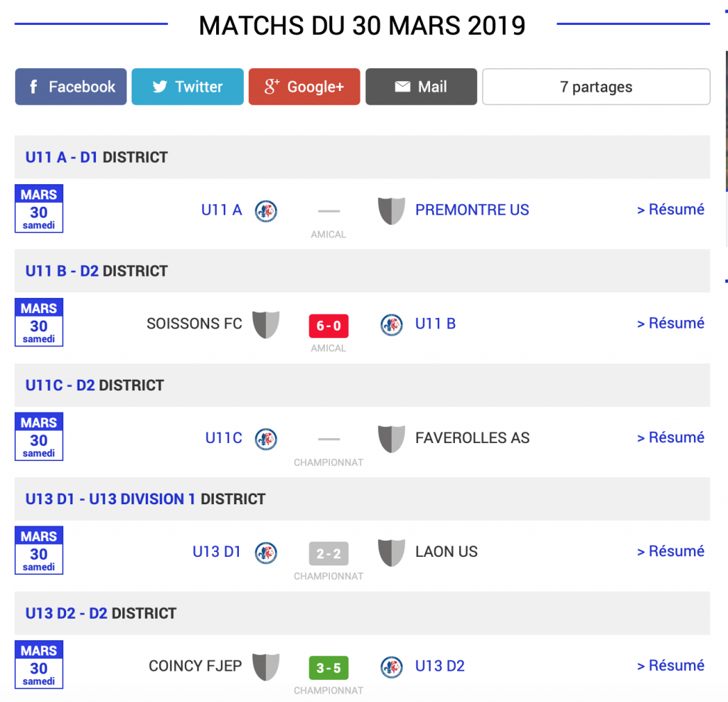The width and height of the screenshot is (728, 702).
Task: Click the 7 partages counter box
Action: (x=596, y=87)
